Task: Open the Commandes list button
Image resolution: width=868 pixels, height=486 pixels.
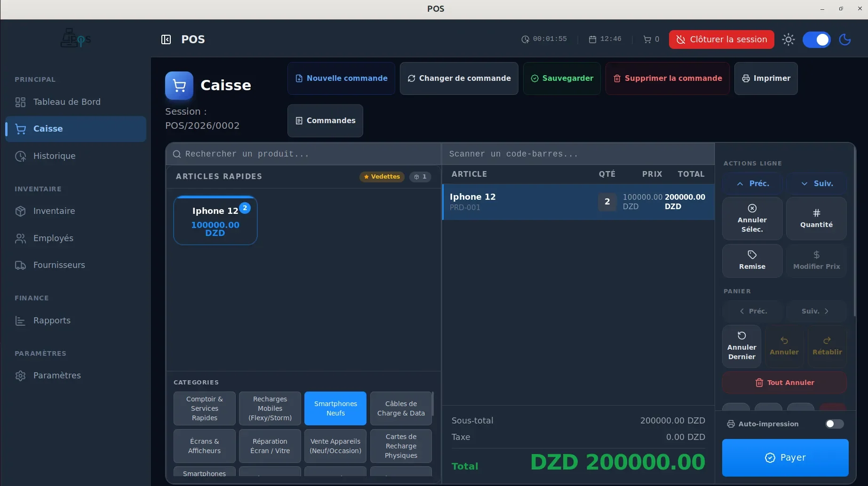Action: (x=325, y=121)
